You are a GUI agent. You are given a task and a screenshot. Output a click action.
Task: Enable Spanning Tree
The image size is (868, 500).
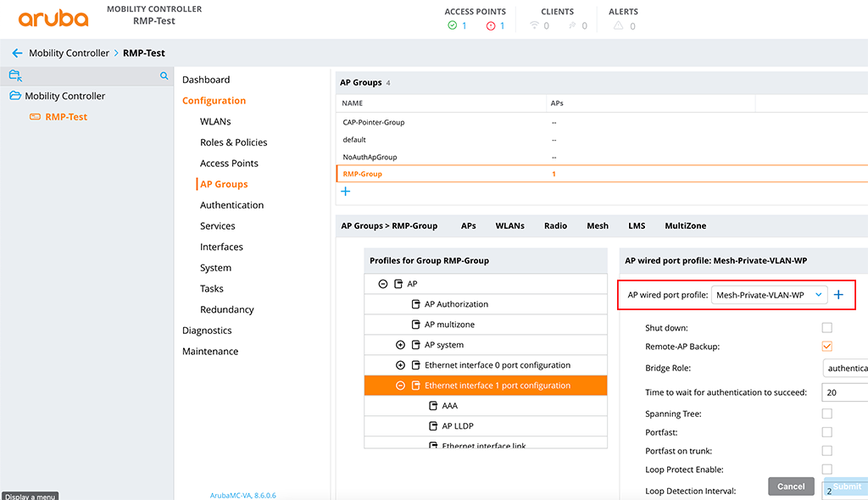pyautogui.click(x=826, y=413)
